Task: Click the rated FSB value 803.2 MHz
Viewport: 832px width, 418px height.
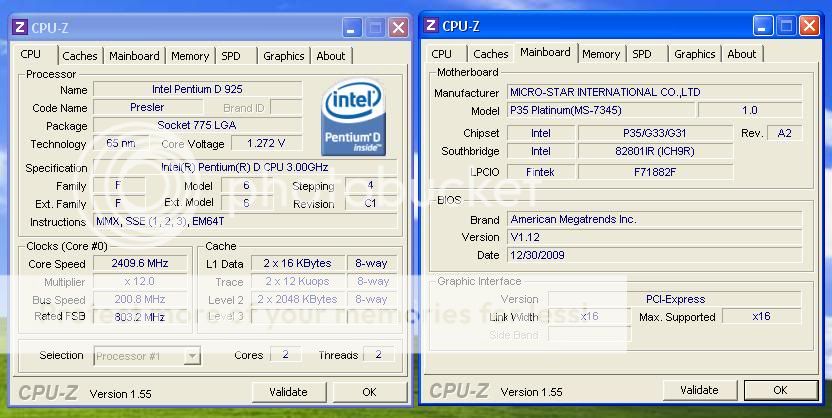Action: click(140, 317)
